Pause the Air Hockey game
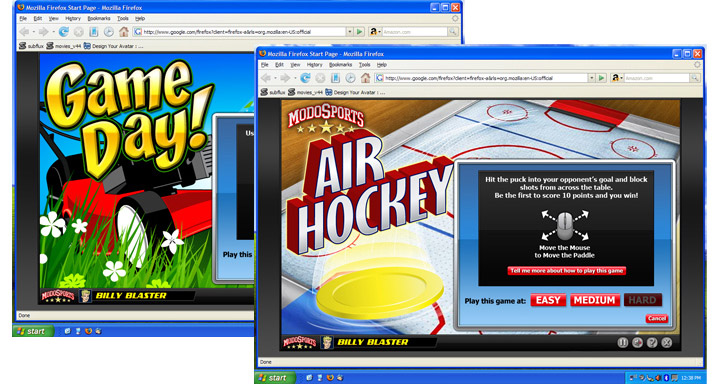Viewport: 718px width, 384px height. 623,342
